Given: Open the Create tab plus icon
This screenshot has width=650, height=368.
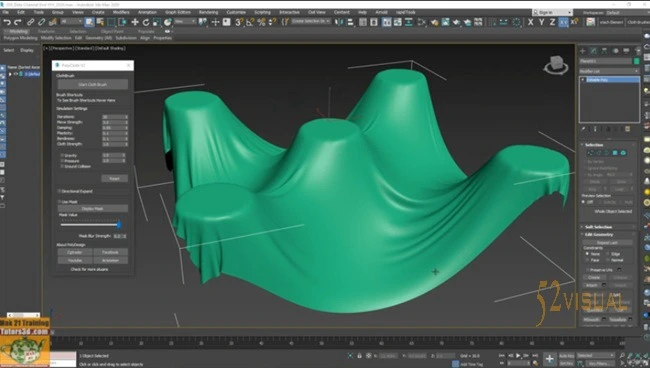Looking at the screenshot, I should (582, 51).
